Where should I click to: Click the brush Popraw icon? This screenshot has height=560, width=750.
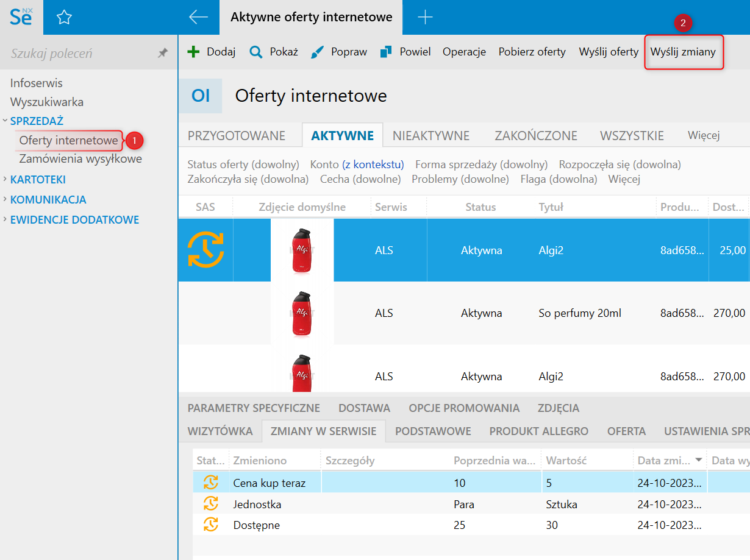[x=317, y=52]
